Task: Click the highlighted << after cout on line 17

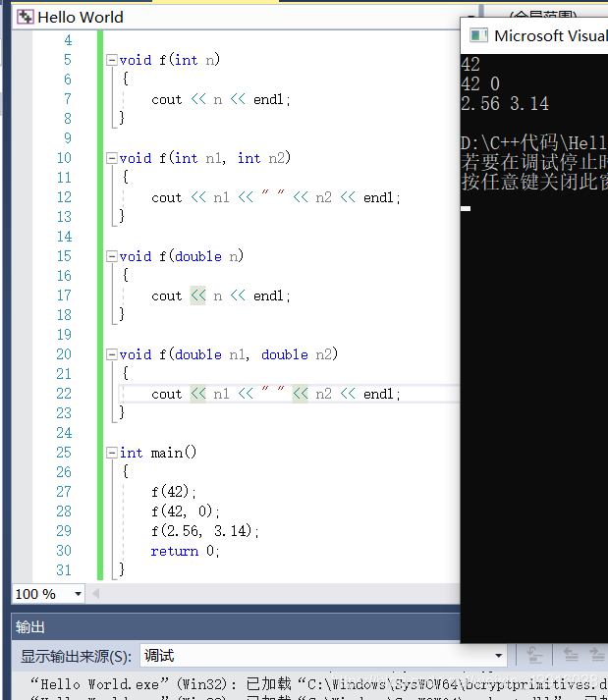Action: click(x=197, y=296)
